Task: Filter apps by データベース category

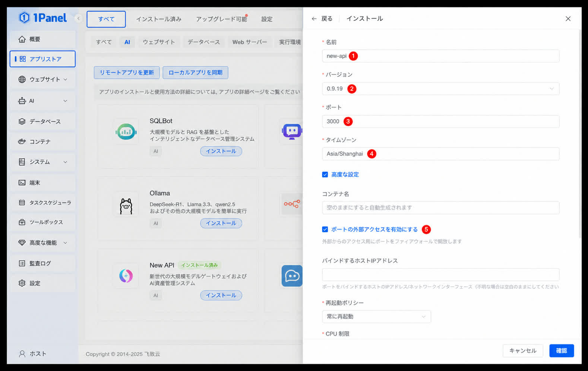Action: point(204,42)
